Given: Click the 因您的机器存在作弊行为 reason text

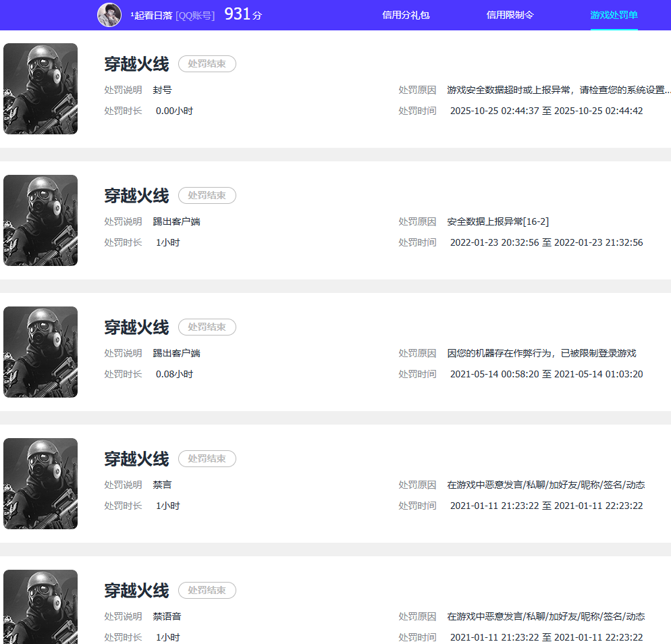Looking at the screenshot, I should click(x=541, y=353).
